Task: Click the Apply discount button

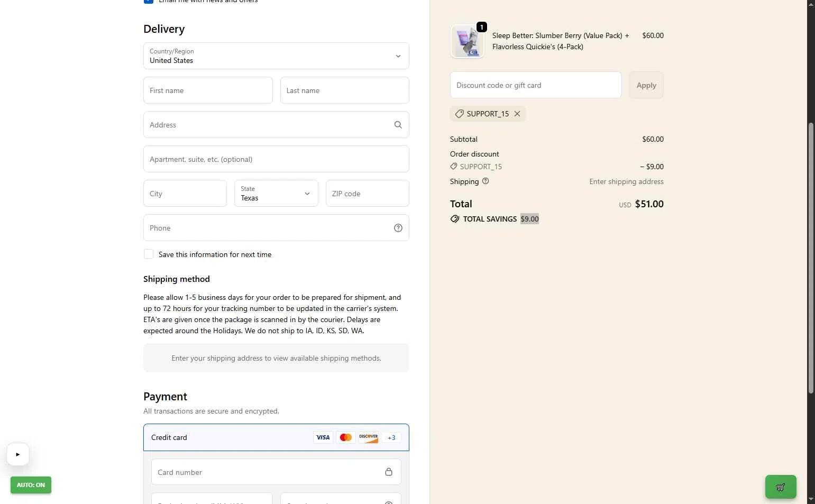Action: (x=646, y=85)
